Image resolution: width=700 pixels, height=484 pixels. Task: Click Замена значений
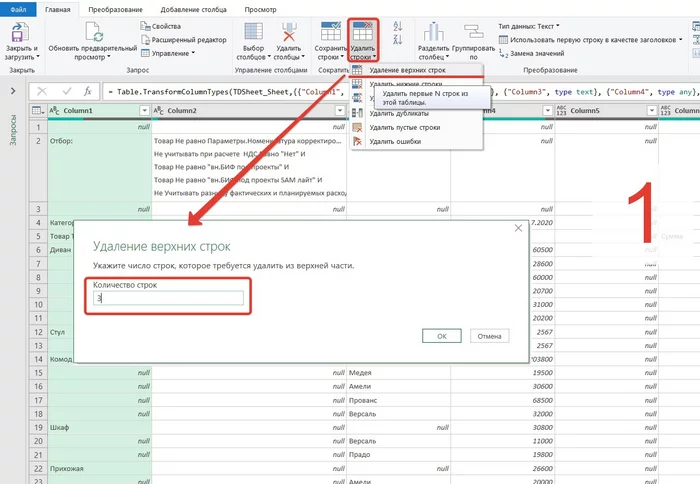tap(531, 53)
